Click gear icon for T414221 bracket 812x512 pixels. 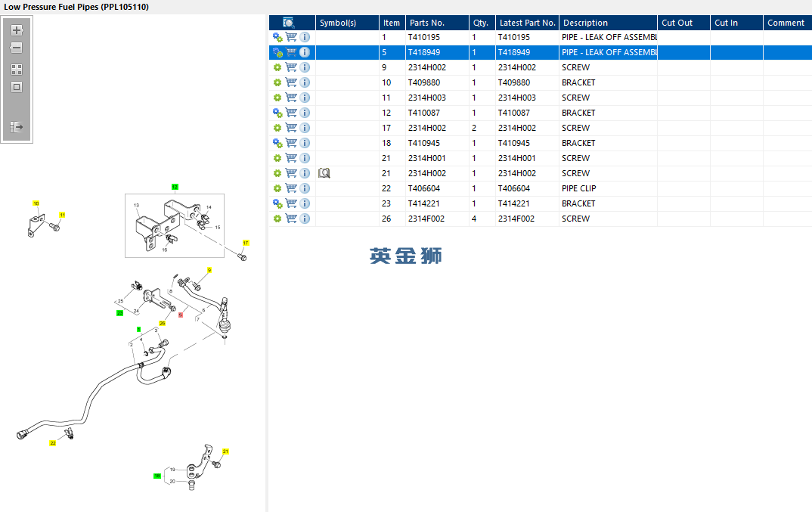click(277, 203)
